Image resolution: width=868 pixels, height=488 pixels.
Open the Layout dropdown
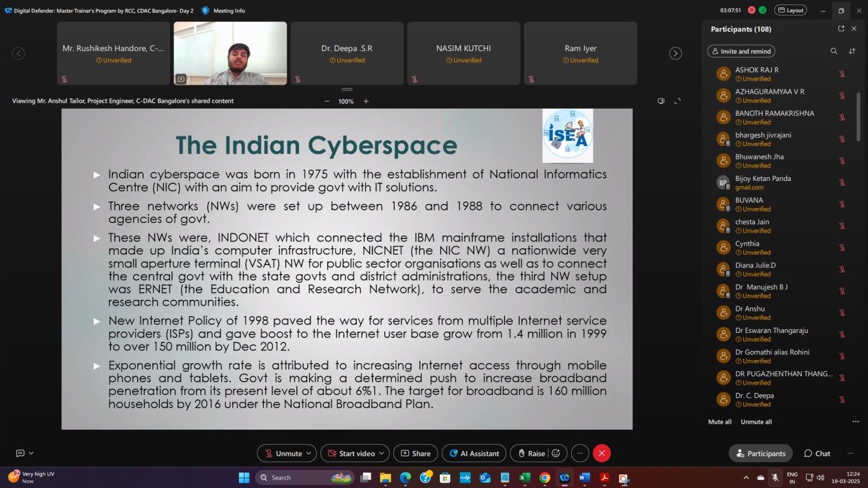pyautogui.click(x=790, y=10)
